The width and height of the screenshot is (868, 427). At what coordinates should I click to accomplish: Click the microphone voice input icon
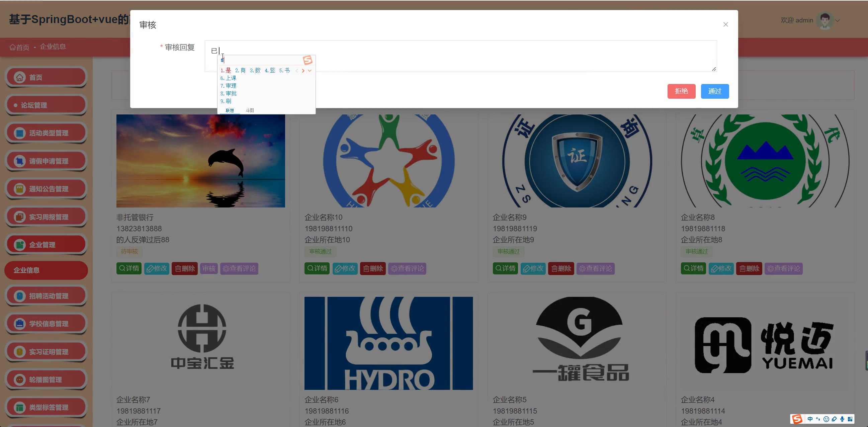click(842, 419)
